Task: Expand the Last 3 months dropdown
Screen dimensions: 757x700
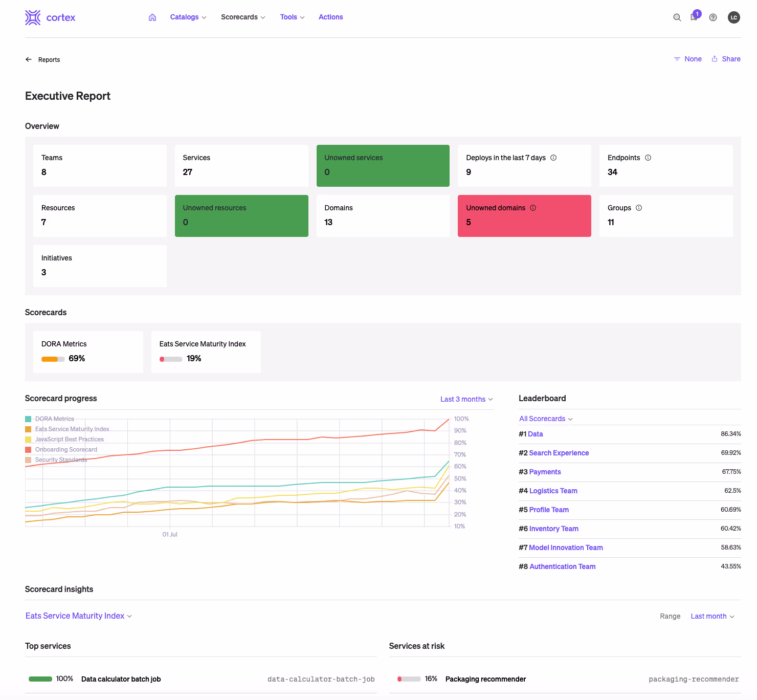Action: click(466, 399)
